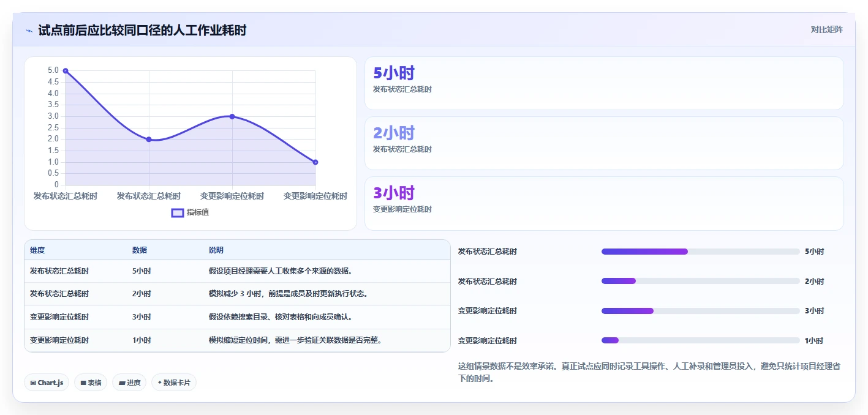This screenshot has height=415, width=868.
Task: Click the 2小时 cell in the table
Action: click(142, 294)
